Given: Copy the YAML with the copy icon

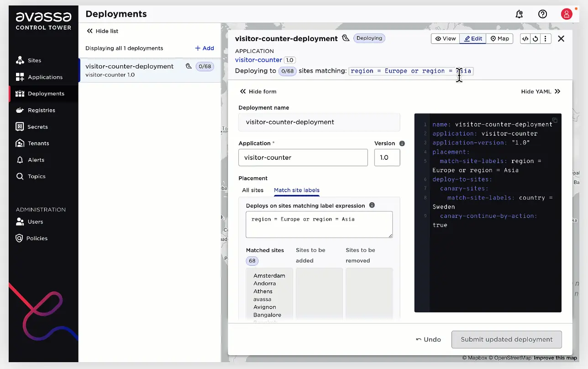Looking at the screenshot, I should pos(555,121).
